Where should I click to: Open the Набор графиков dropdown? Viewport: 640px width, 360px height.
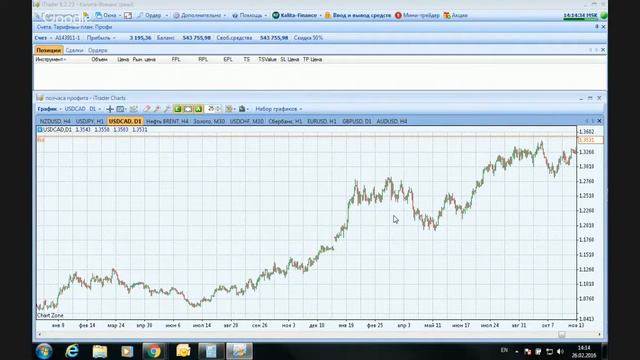(279, 109)
